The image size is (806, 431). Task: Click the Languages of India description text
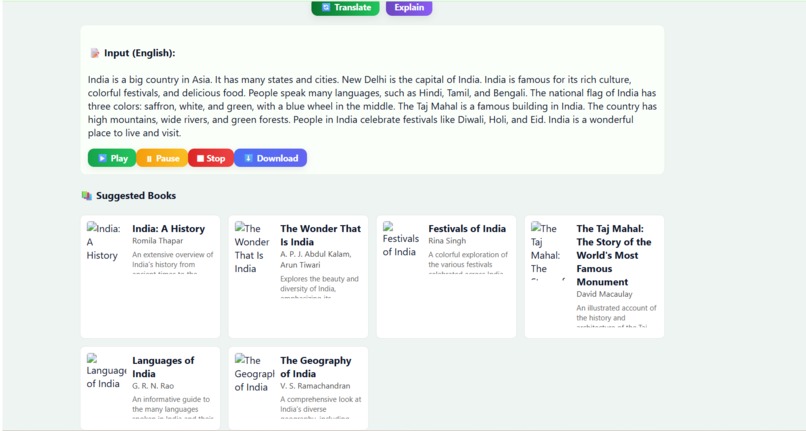[x=172, y=406]
